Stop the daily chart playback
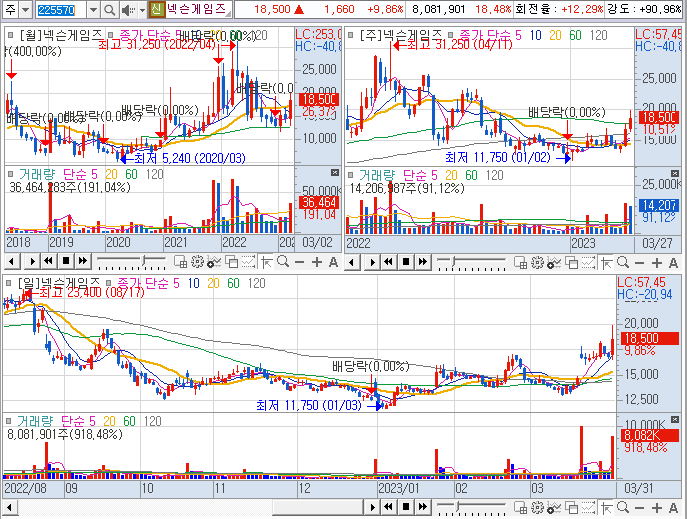The width and height of the screenshot is (687, 519). tap(406, 507)
